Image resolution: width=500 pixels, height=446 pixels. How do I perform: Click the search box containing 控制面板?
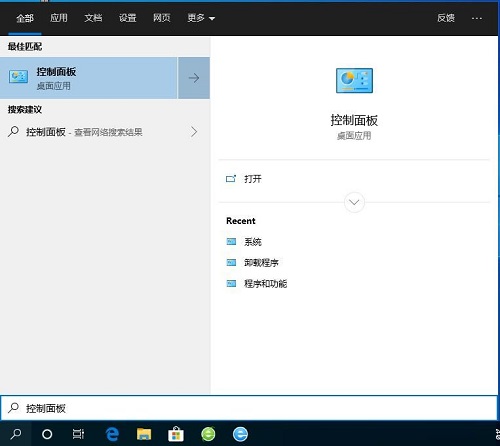coord(249,408)
